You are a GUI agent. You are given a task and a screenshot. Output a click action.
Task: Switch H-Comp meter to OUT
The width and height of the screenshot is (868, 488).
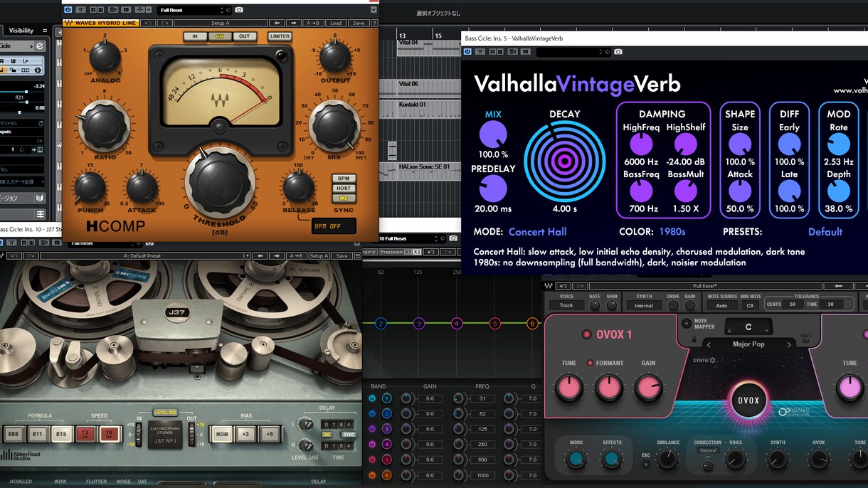click(244, 36)
